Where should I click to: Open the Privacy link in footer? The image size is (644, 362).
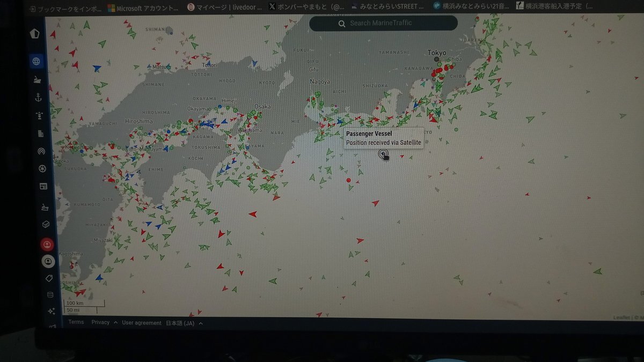[100, 322]
